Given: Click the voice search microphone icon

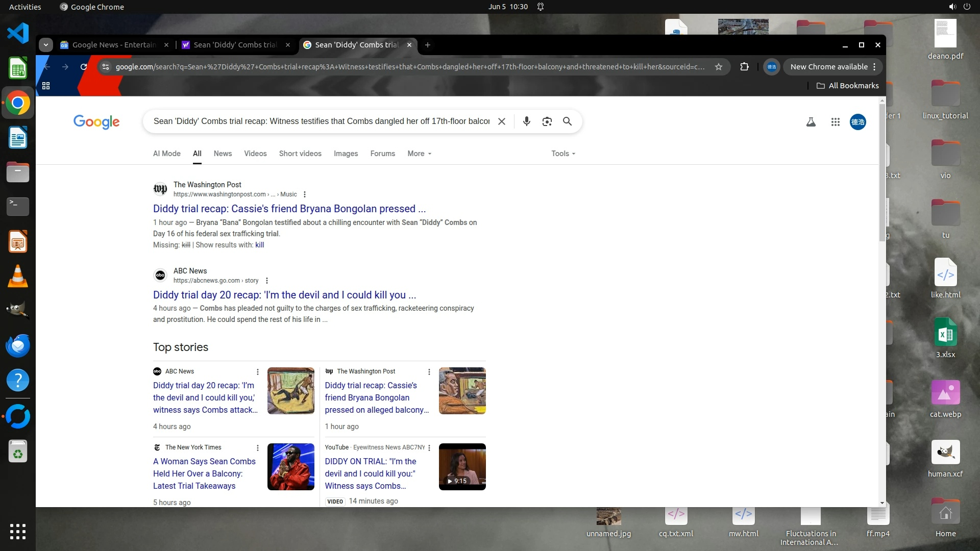Looking at the screenshot, I should [526, 121].
